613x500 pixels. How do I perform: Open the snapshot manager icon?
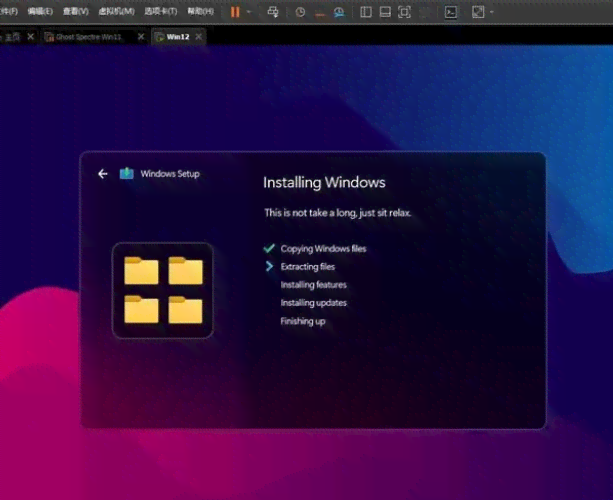pyautogui.click(x=339, y=13)
